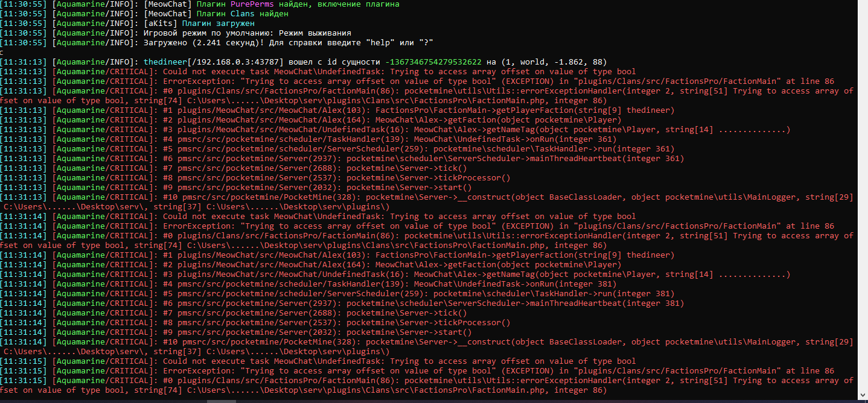Click the "(1, world, -1.862, 88)" coordinates text
Viewport: 868px width, 403px height.
tap(554, 62)
